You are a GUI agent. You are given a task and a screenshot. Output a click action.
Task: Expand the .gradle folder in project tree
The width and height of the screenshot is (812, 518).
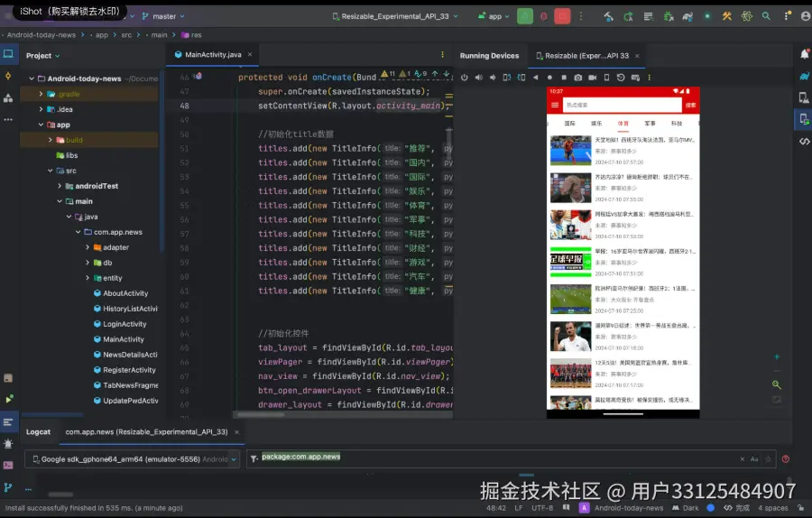click(x=41, y=94)
